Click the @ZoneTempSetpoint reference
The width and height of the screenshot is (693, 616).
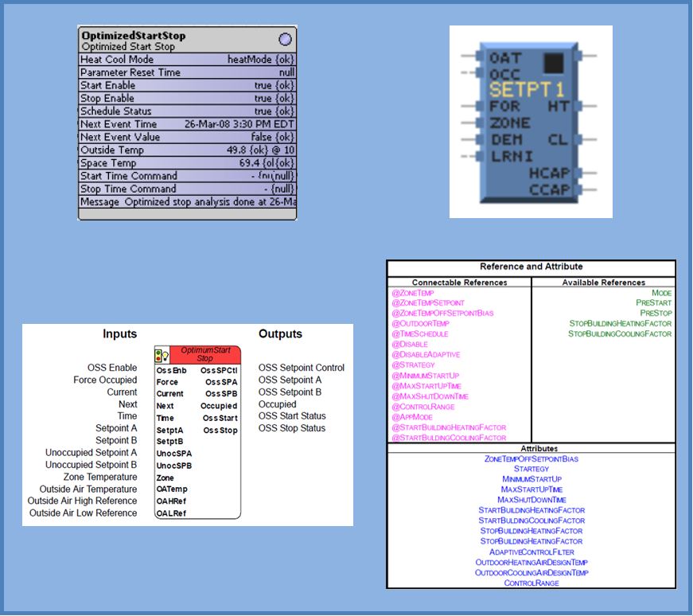(427, 303)
